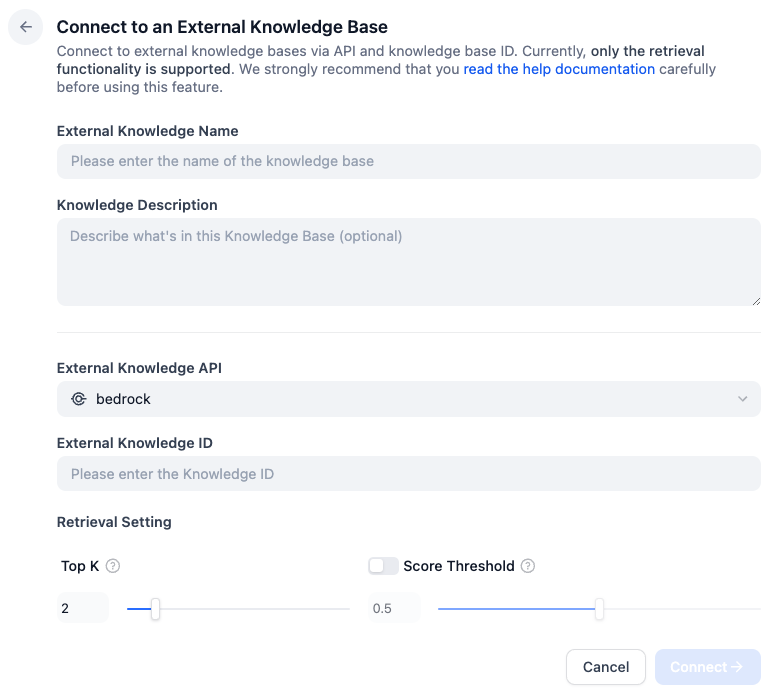Viewport: 783px width, 700px height.
Task: Click into the Knowledge Description textarea
Action: [408, 261]
